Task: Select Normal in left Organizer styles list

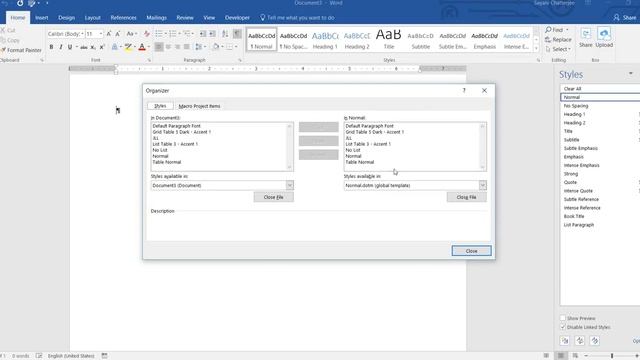Action: point(160,156)
